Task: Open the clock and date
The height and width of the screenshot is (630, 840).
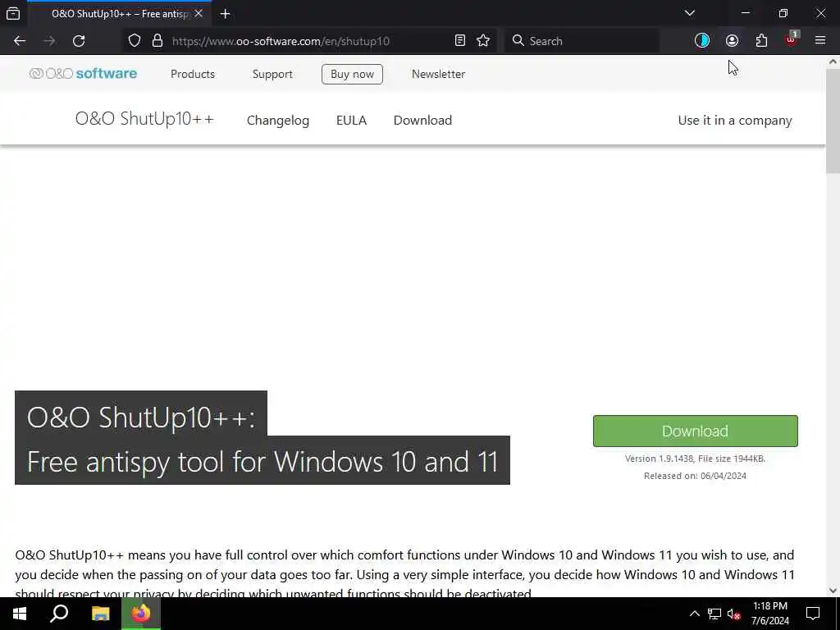Action: (x=769, y=614)
